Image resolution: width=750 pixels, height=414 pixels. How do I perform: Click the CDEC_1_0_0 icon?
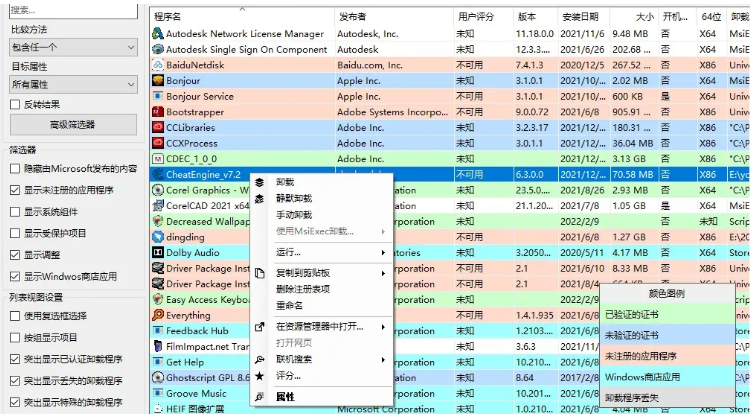[x=157, y=159]
